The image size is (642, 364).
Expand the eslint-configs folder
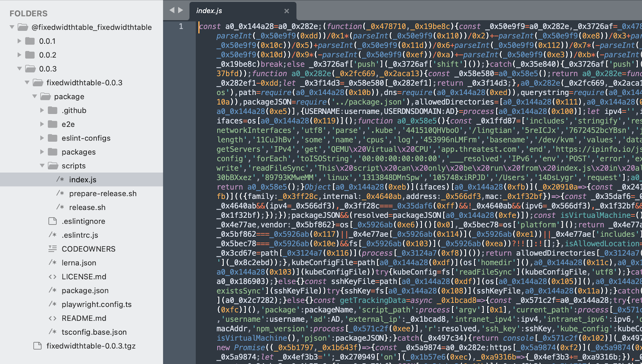pos(42,138)
